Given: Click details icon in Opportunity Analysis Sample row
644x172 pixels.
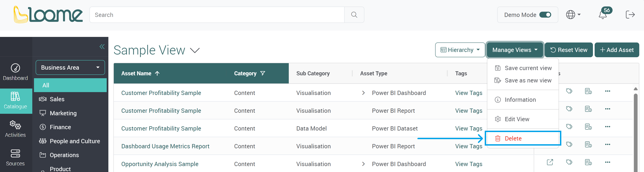Looking at the screenshot, I should (588, 162).
